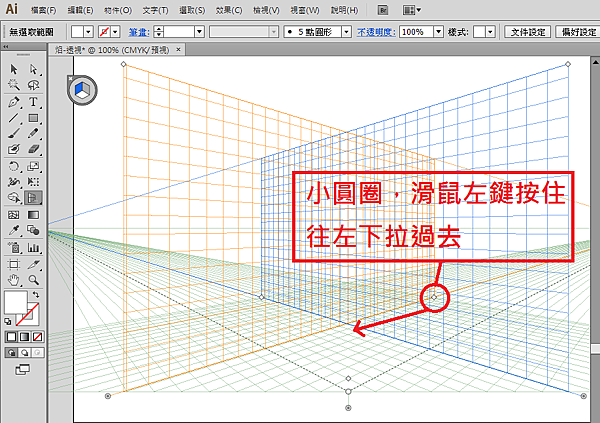Open the Arrange Documents dropdown
The width and height of the screenshot is (600, 423).
tap(412, 10)
